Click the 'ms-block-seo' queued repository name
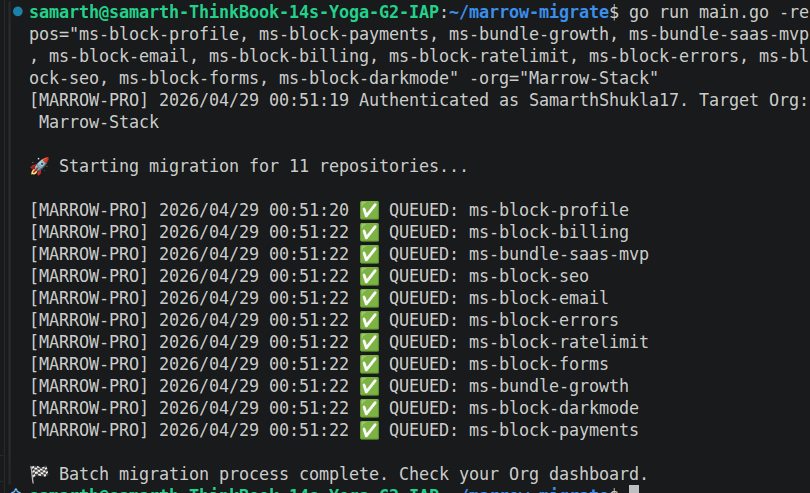 click(529, 276)
